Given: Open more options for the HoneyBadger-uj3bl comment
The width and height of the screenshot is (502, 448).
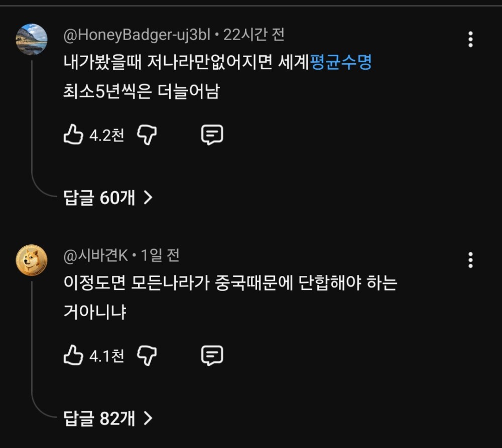Looking at the screenshot, I should pyautogui.click(x=470, y=39).
